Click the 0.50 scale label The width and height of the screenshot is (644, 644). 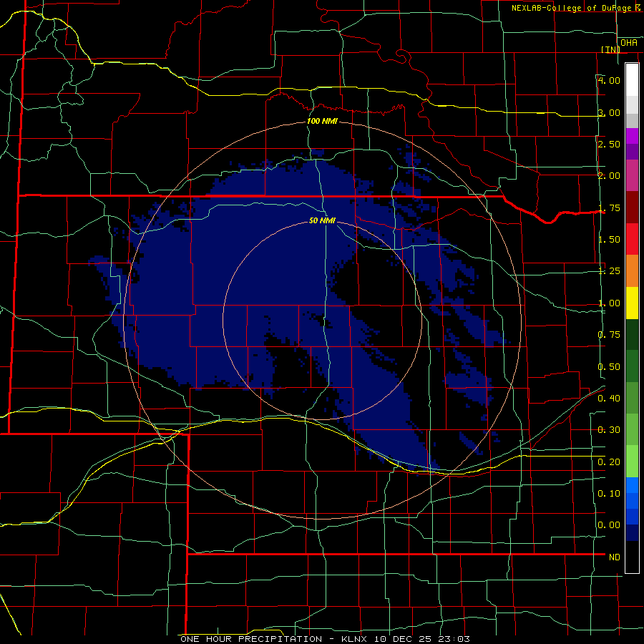pyautogui.click(x=609, y=367)
